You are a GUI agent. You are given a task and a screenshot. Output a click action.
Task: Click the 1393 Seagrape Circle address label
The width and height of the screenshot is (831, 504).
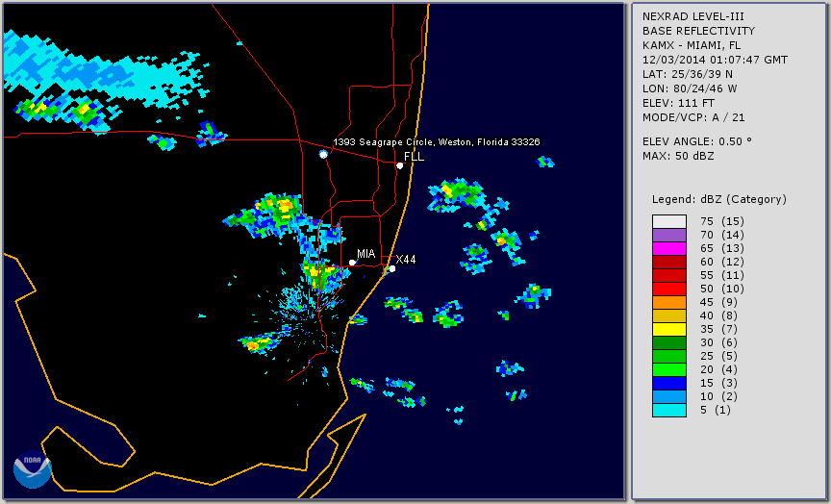[436, 142]
